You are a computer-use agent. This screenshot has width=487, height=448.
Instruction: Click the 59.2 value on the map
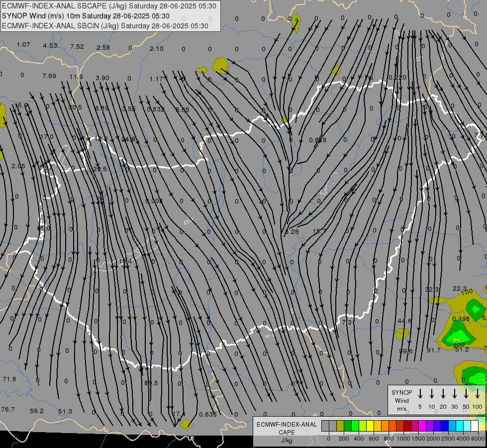point(37,411)
